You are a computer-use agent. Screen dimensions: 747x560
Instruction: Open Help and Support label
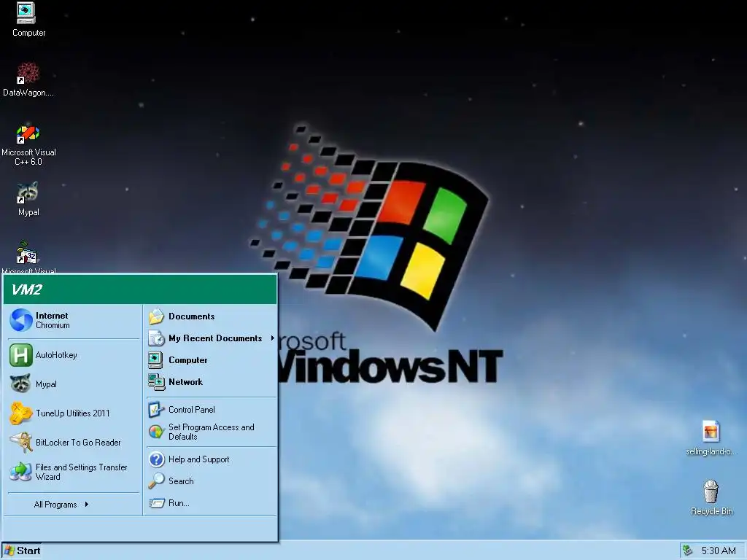point(198,459)
